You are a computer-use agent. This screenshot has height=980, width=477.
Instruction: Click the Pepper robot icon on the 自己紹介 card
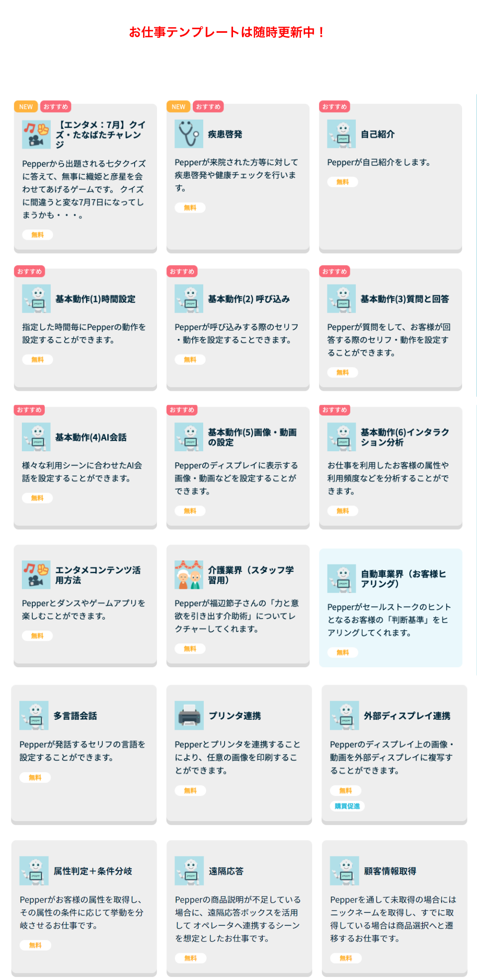tap(341, 133)
